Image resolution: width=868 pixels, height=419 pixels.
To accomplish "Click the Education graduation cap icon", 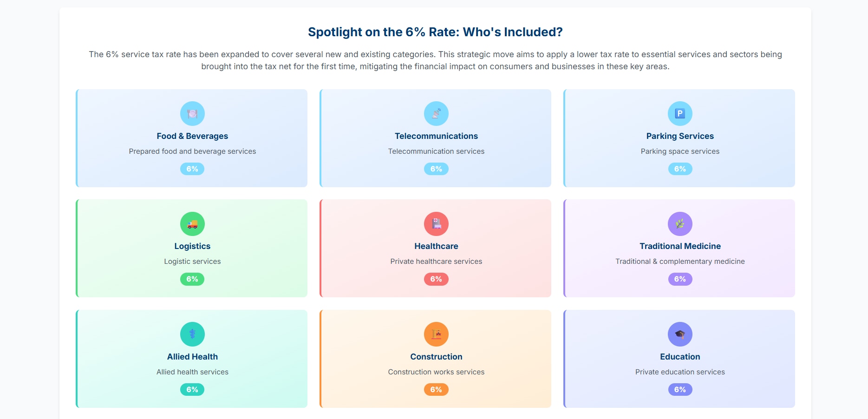I will pyautogui.click(x=680, y=334).
